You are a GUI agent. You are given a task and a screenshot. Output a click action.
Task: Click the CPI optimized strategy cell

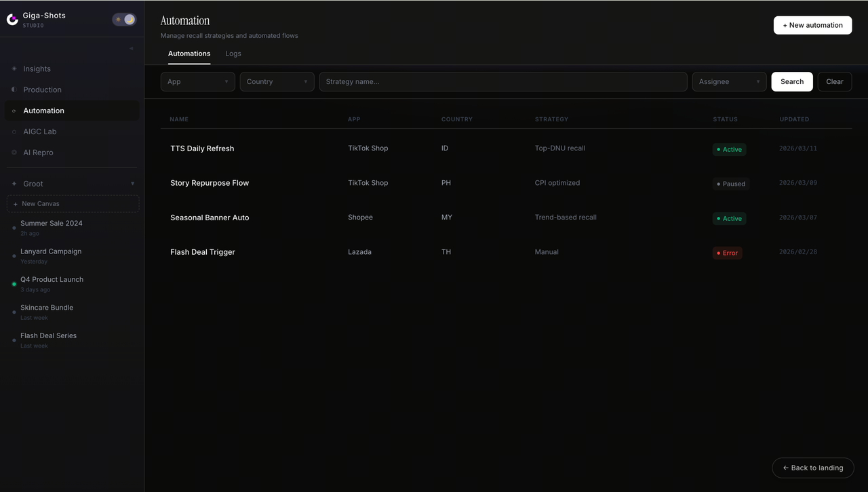coord(557,182)
